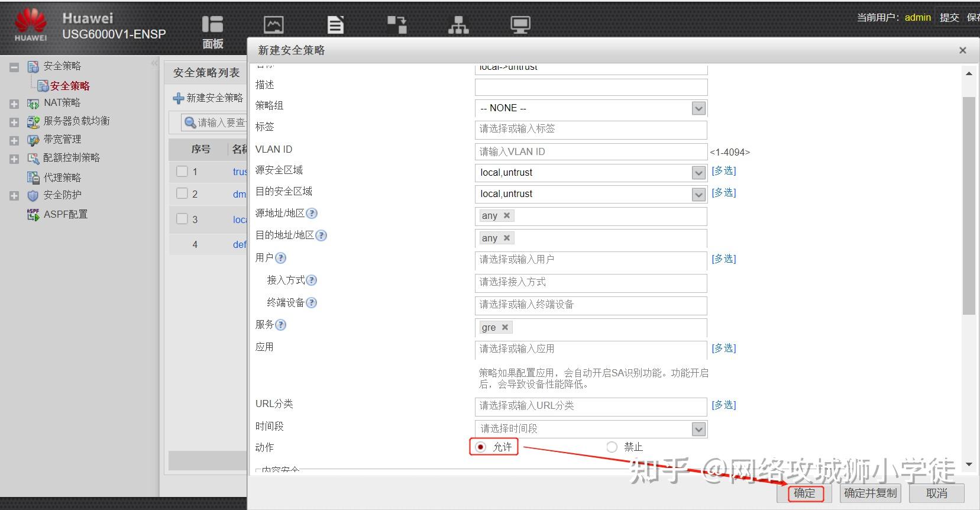Expand the 带宽管理 tree node

(14, 140)
